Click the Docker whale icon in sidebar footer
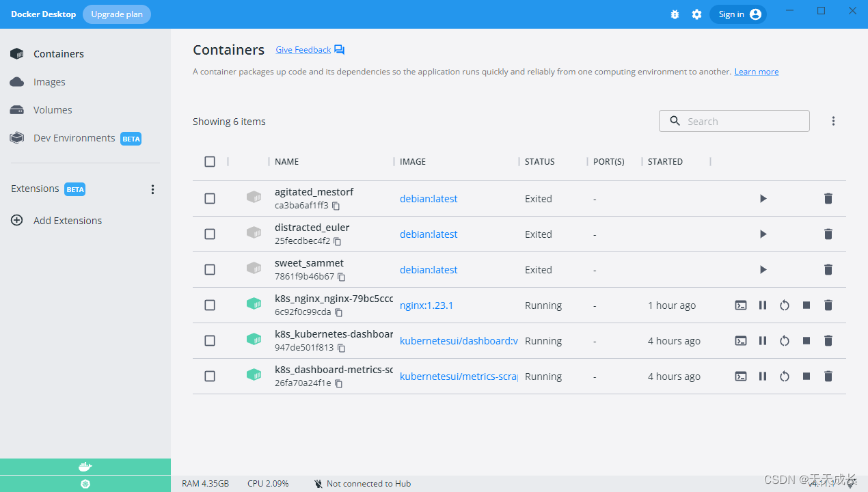Image resolution: width=868 pixels, height=492 pixels. pyautogui.click(x=85, y=467)
